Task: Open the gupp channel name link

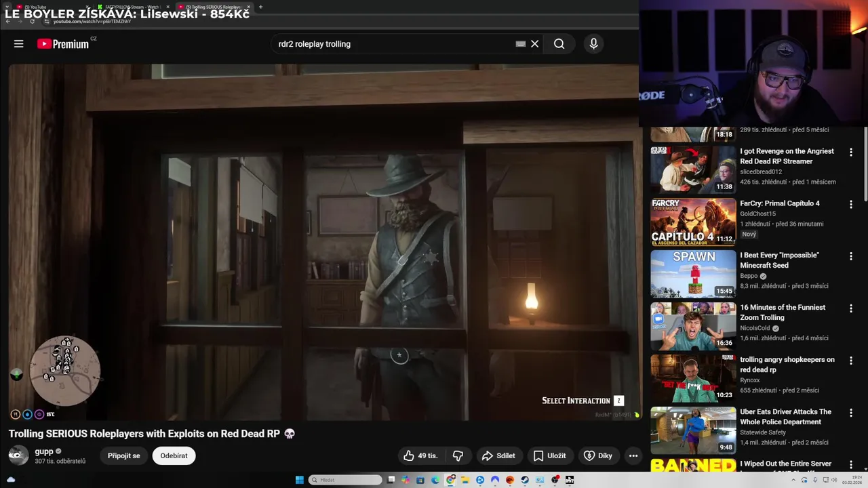Action: (x=44, y=451)
